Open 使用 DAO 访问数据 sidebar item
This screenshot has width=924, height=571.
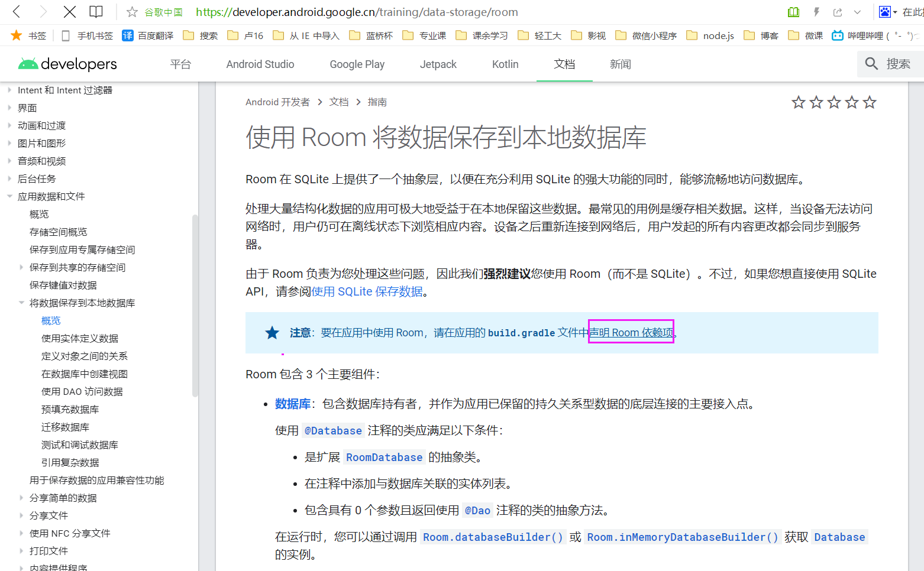pos(82,391)
